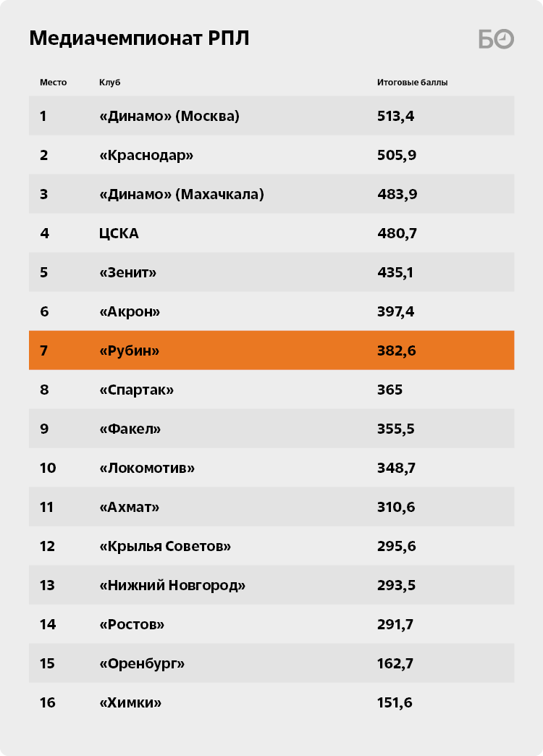Click the «Акрон» club name

[130, 311]
